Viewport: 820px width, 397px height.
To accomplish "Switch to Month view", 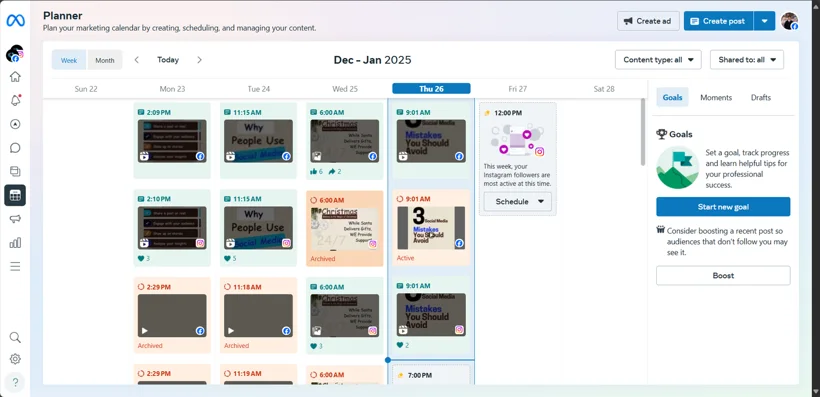I will point(105,60).
